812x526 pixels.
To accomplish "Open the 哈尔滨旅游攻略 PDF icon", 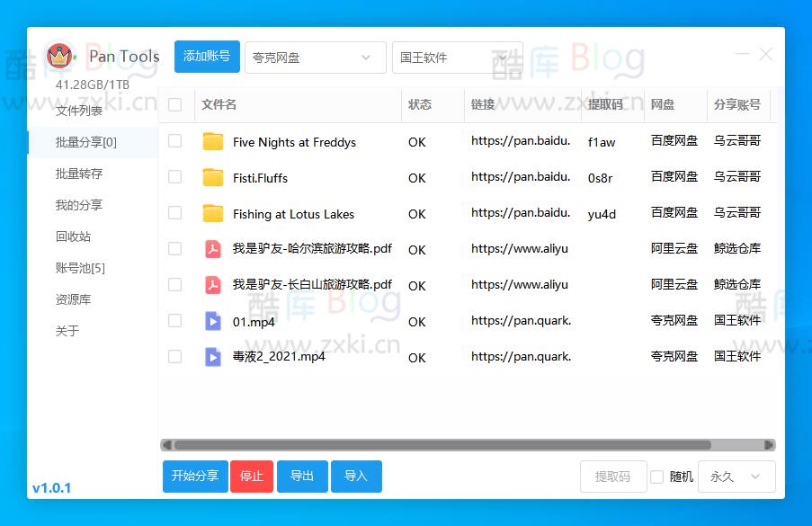I will click(211, 249).
